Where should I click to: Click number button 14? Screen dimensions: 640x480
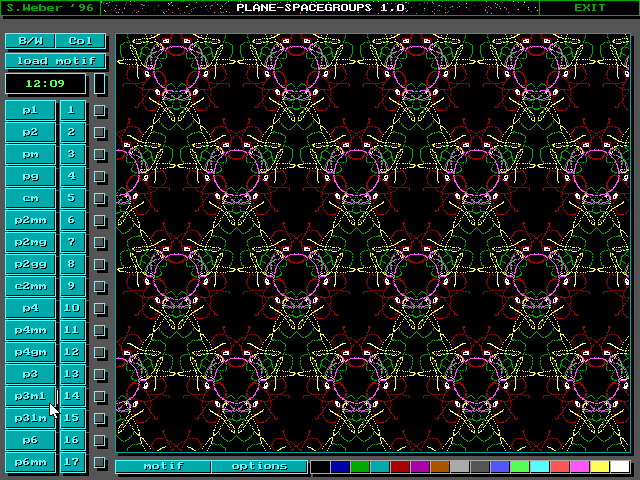tap(72, 396)
